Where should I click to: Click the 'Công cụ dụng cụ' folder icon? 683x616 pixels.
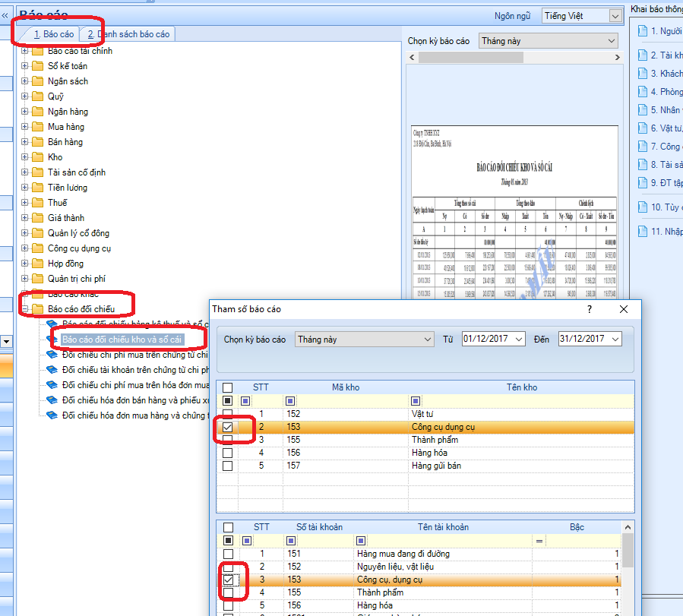tap(38, 248)
